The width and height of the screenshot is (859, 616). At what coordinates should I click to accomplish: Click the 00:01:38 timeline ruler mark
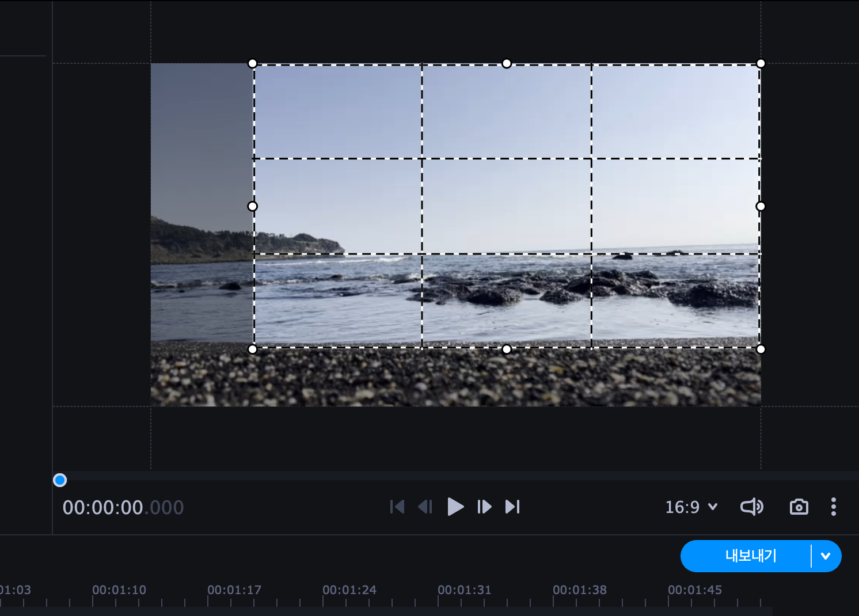580,590
